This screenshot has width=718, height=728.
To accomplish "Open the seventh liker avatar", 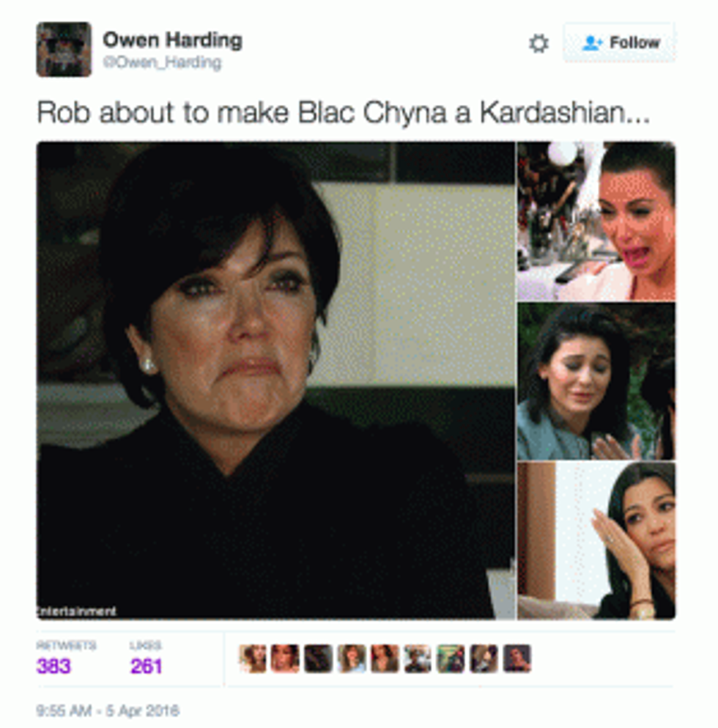I will (451, 658).
